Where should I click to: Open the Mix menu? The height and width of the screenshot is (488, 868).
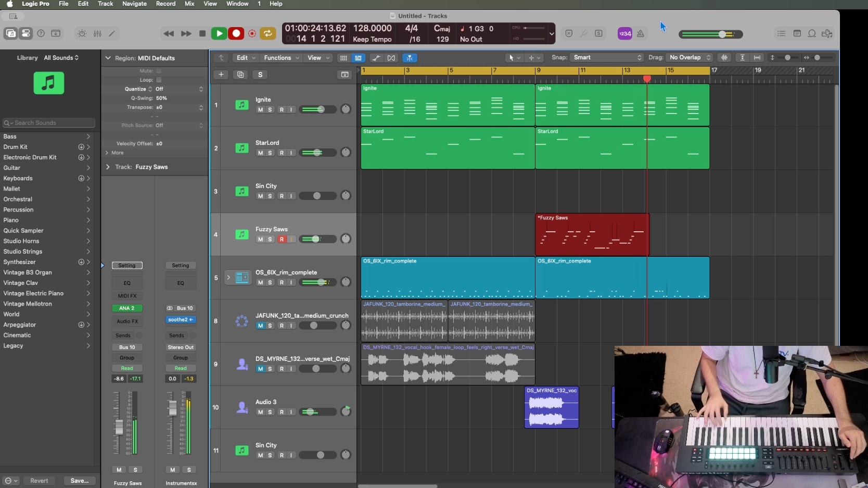[189, 4]
